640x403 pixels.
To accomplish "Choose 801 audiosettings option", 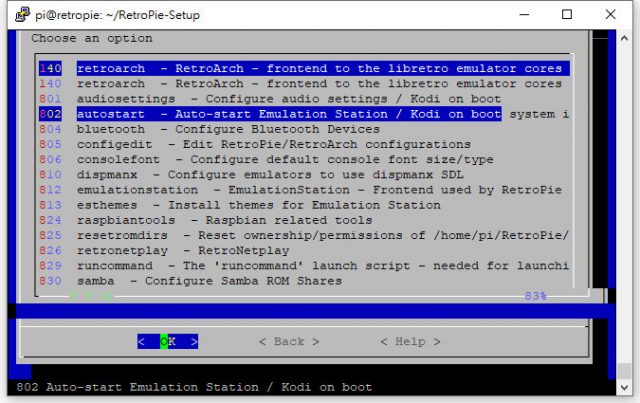I will 270,99.
